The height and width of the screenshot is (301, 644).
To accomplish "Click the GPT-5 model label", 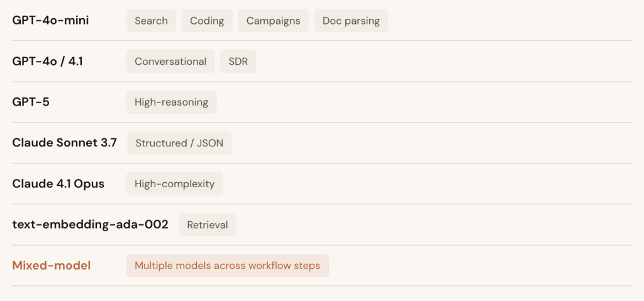I will [31, 102].
